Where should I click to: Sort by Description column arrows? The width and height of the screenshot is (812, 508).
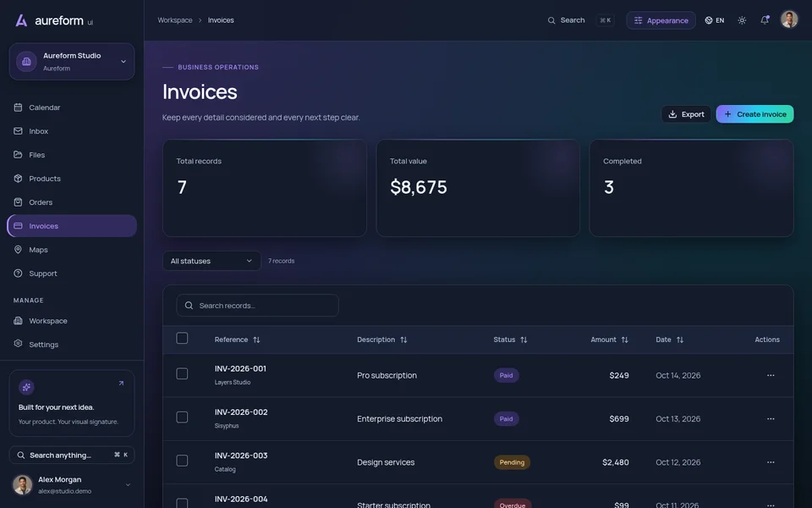pyautogui.click(x=403, y=340)
